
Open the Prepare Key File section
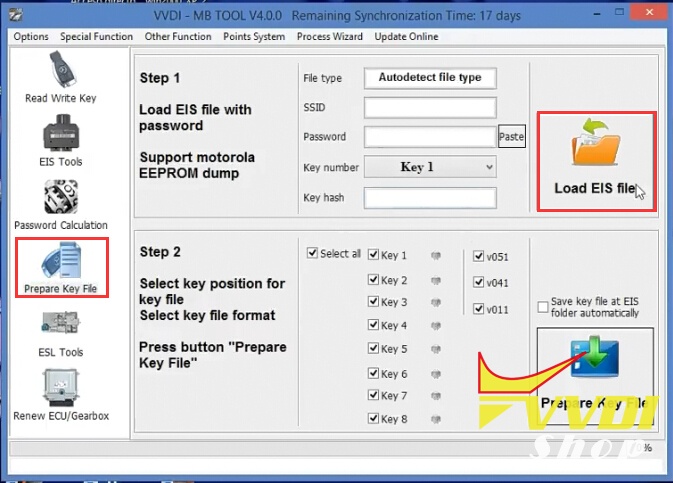(61, 267)
